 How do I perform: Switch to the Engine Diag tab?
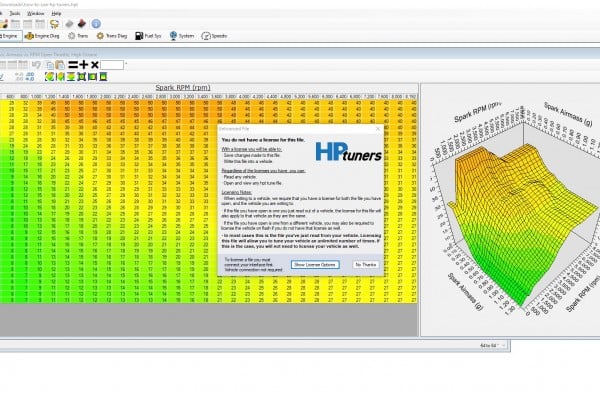(42, 36)
